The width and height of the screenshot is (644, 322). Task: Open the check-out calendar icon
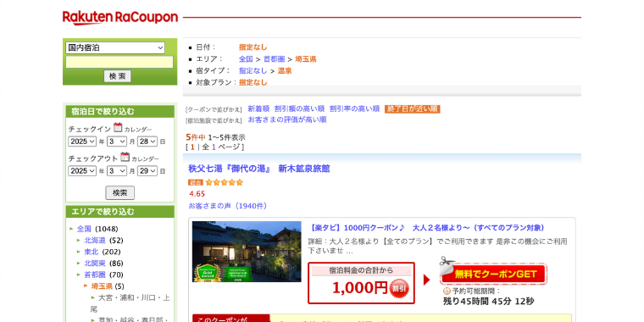(125, 157)
